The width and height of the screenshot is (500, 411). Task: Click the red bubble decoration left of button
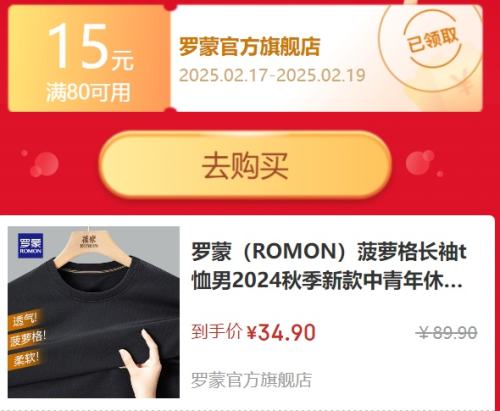coord(44,164)
